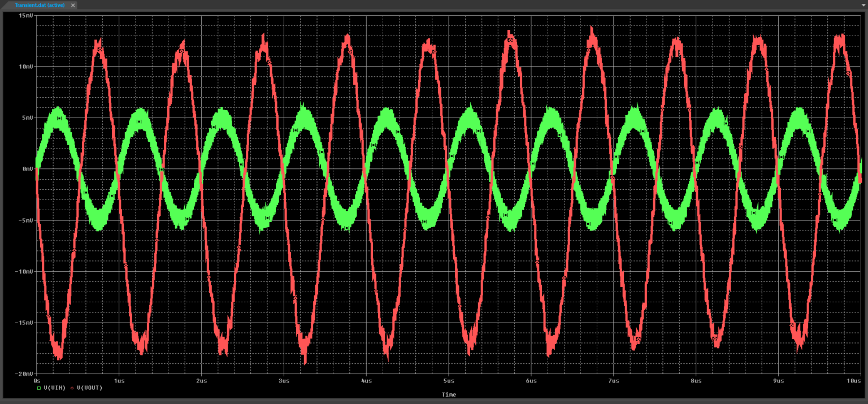Click the Time axis title
This screenshot has height=404, width=868.
(448, 395)
